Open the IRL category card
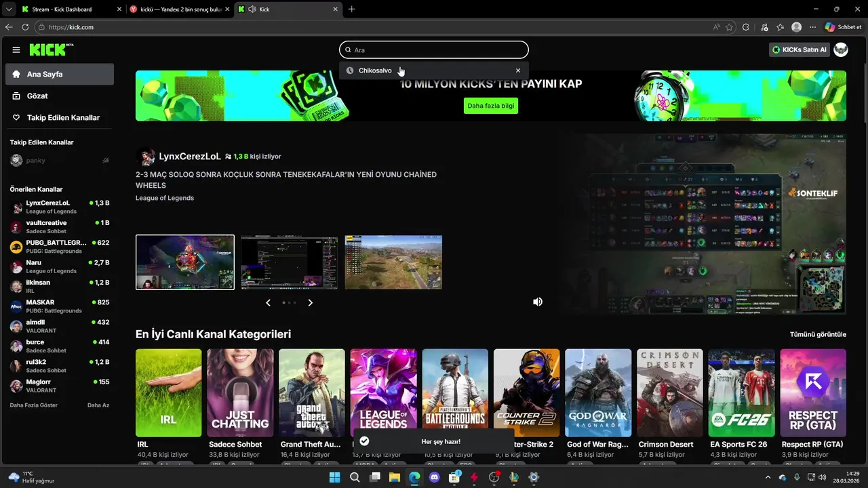Screen dimensions: 868x488 click(x=169, y=393)
